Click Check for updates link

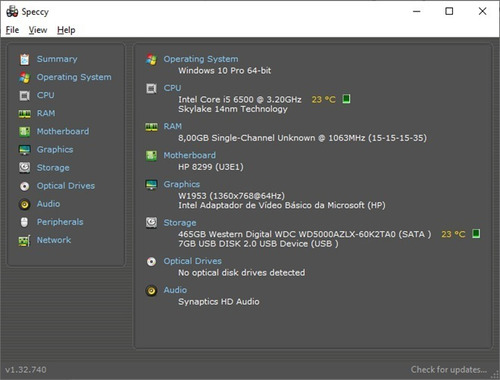point(449,370)
